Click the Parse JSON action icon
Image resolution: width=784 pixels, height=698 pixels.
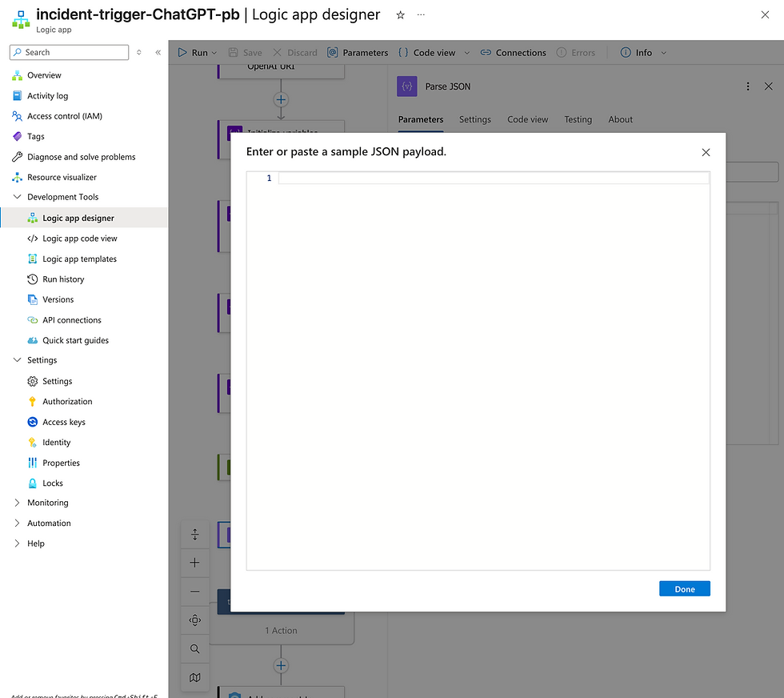pos(407,86)
